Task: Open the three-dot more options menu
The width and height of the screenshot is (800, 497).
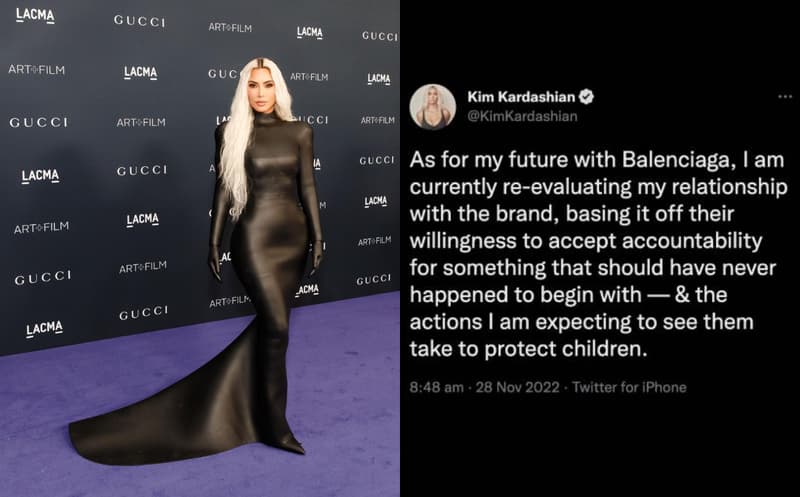Action: tap(784, 96)
